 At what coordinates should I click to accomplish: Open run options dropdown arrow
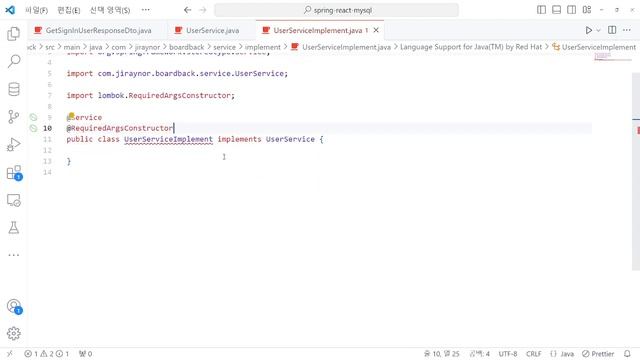tap(598, 30)
